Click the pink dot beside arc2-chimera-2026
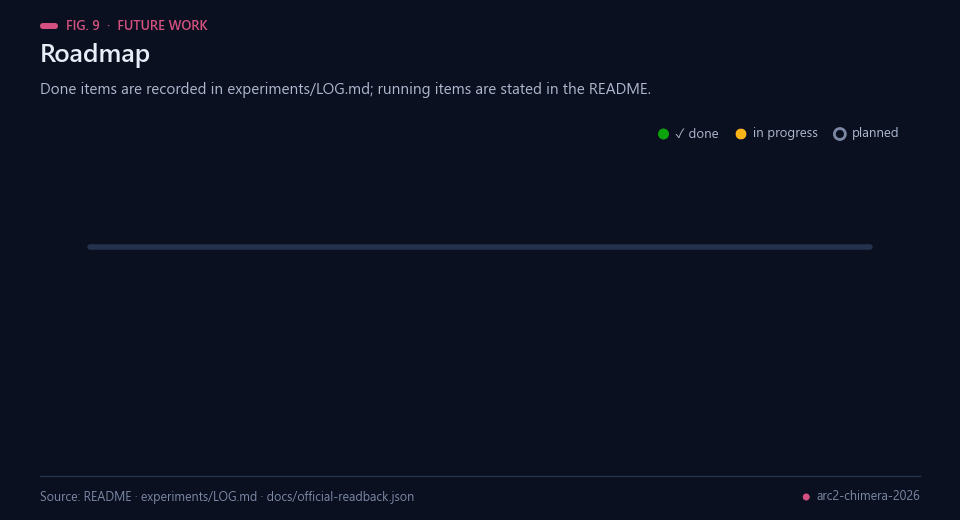The width and height of the screenshot is (960, 520). (x=806, y=497)
